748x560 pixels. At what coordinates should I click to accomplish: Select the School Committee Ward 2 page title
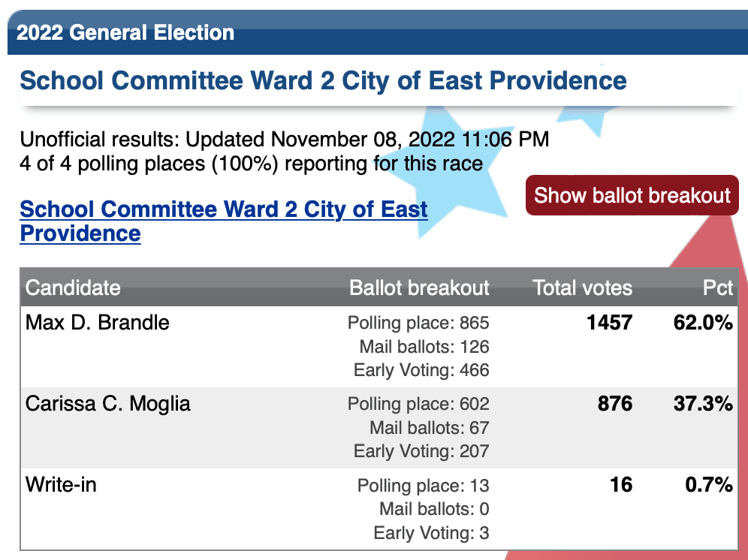tap(323, 80)
